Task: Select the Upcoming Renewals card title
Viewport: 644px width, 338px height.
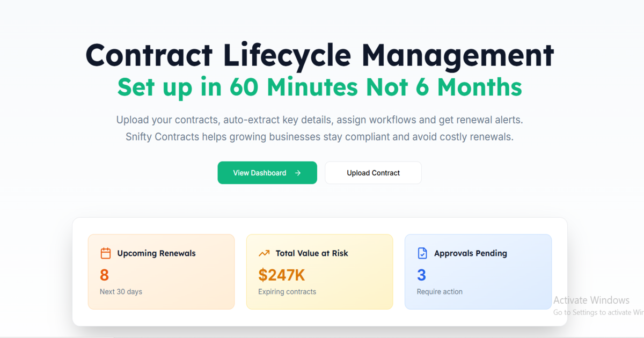Action: pyautogui.click(x=156, y=253)
